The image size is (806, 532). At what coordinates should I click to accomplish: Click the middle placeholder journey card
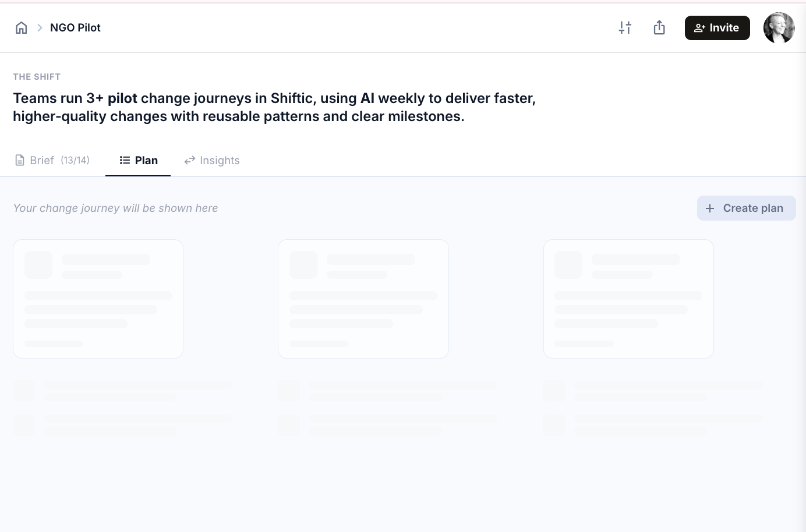pos(363,299)
